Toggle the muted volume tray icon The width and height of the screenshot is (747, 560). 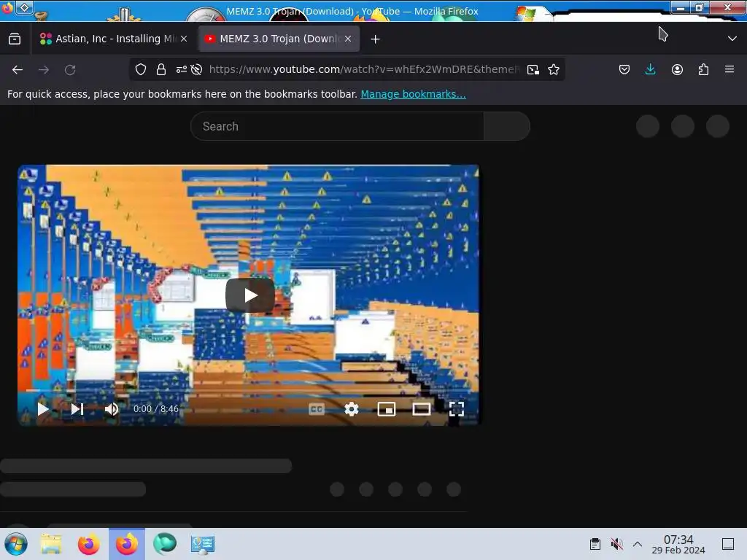617,544
